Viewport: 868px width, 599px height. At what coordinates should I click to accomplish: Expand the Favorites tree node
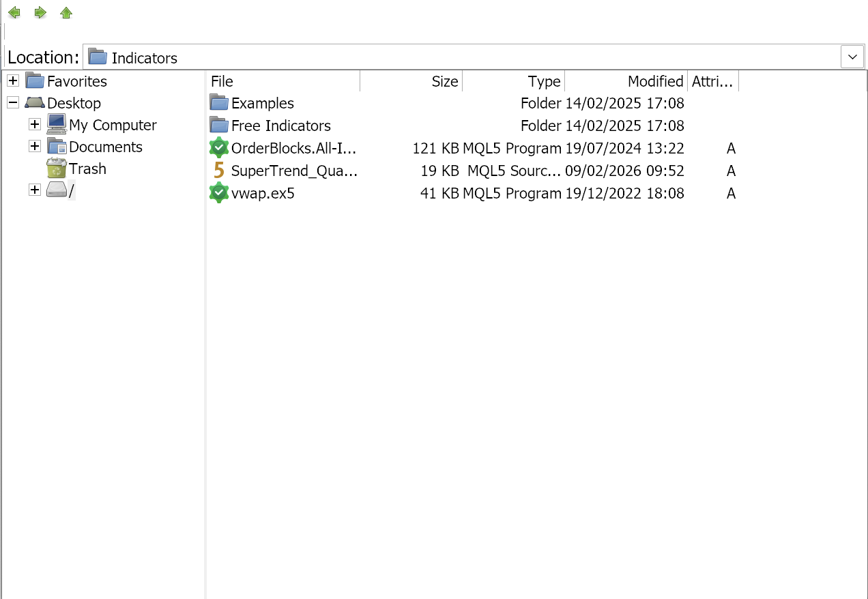point(13,81)
